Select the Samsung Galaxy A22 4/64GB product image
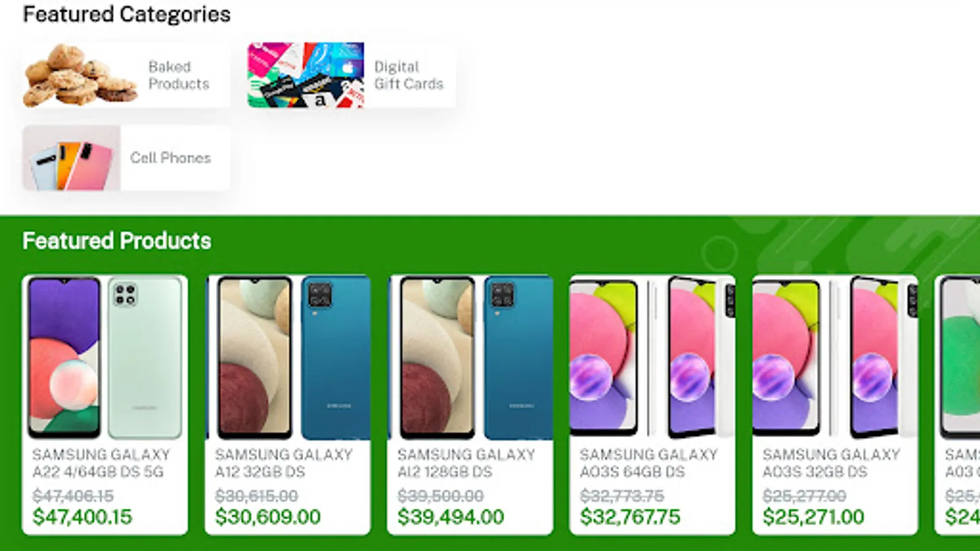This screenshot has width=980, height=551. coord(105,358)
